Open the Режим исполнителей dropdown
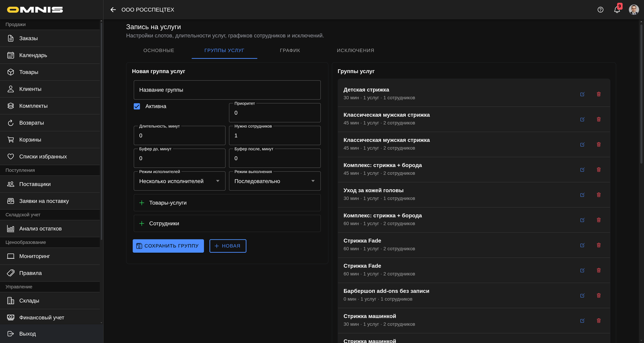Viewport: 644px width, 343px height. (179, 181)
